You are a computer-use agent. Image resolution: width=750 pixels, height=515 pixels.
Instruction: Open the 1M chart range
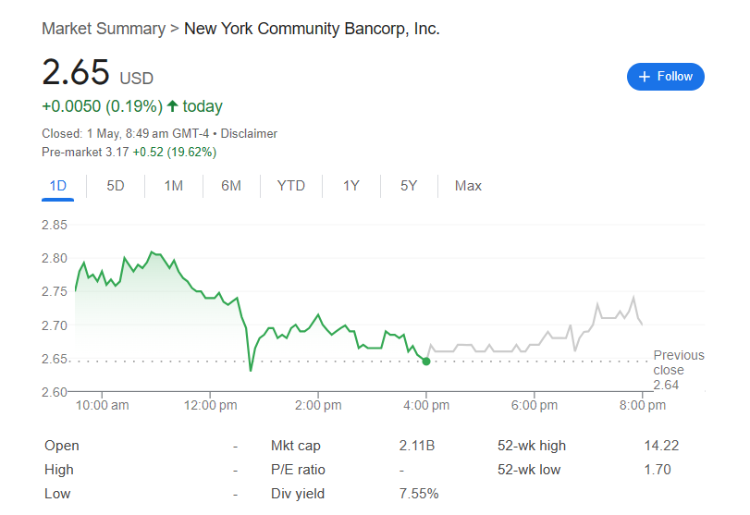tap(174, 185)
